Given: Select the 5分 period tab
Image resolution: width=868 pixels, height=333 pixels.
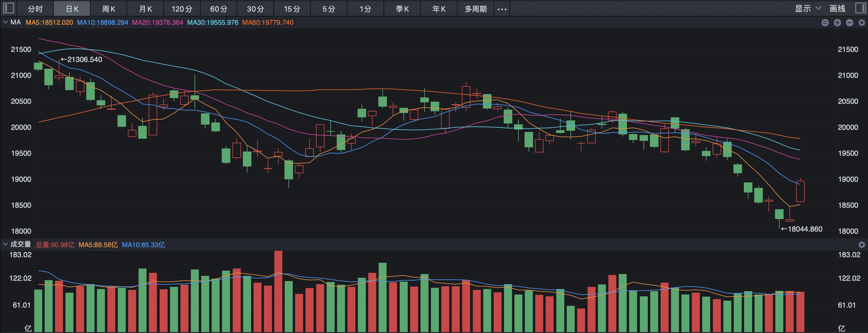Looking at the screenshot, I should (329, 9).
